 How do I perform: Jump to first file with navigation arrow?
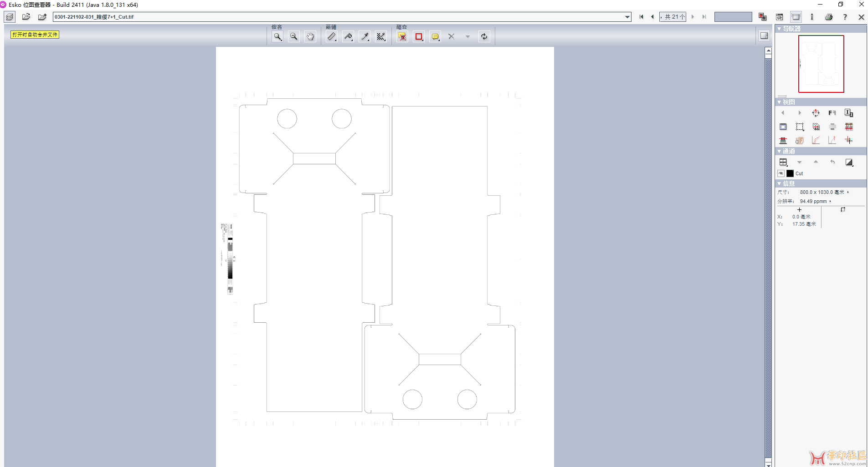[x=641, y=17]
